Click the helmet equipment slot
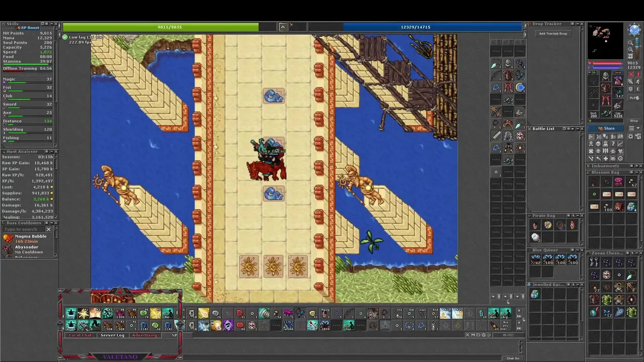Image resolution: width=644 pixels, height=362 pixels. 606,76
